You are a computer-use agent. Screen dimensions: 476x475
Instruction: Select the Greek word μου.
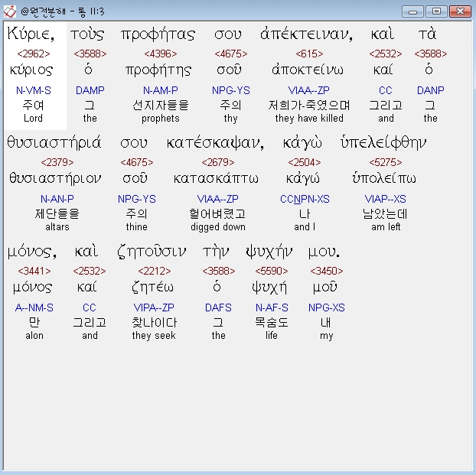(324, 252)
